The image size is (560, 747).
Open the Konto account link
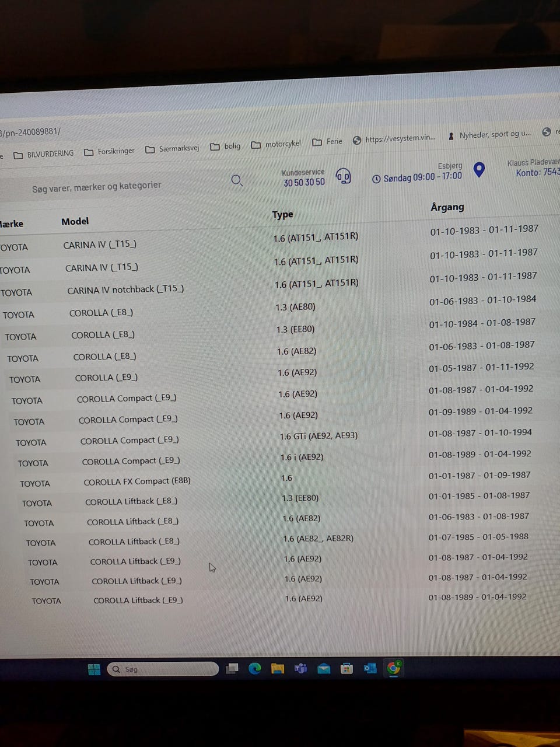[537, 172]
